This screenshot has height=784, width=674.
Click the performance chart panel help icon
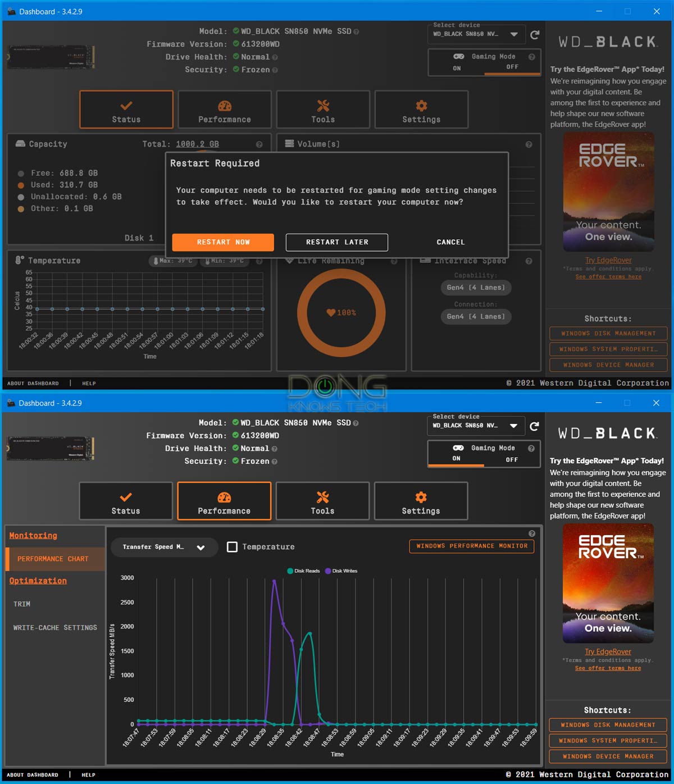click(531, 534)
